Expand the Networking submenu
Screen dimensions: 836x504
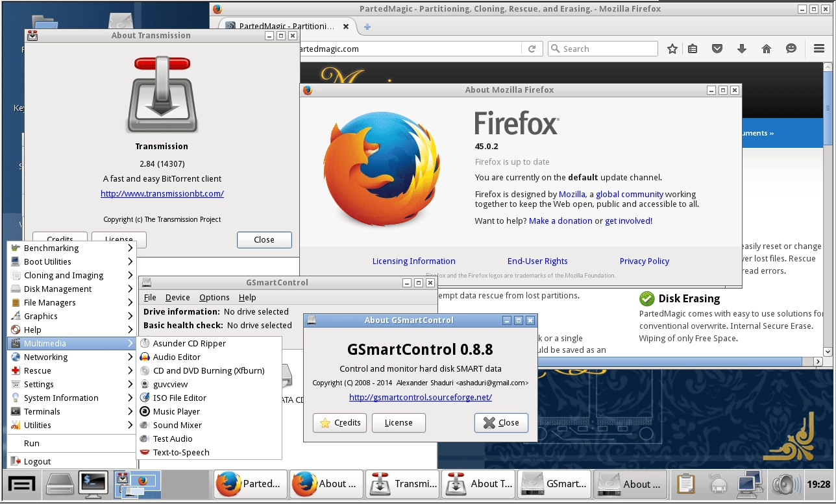point(71,357)
